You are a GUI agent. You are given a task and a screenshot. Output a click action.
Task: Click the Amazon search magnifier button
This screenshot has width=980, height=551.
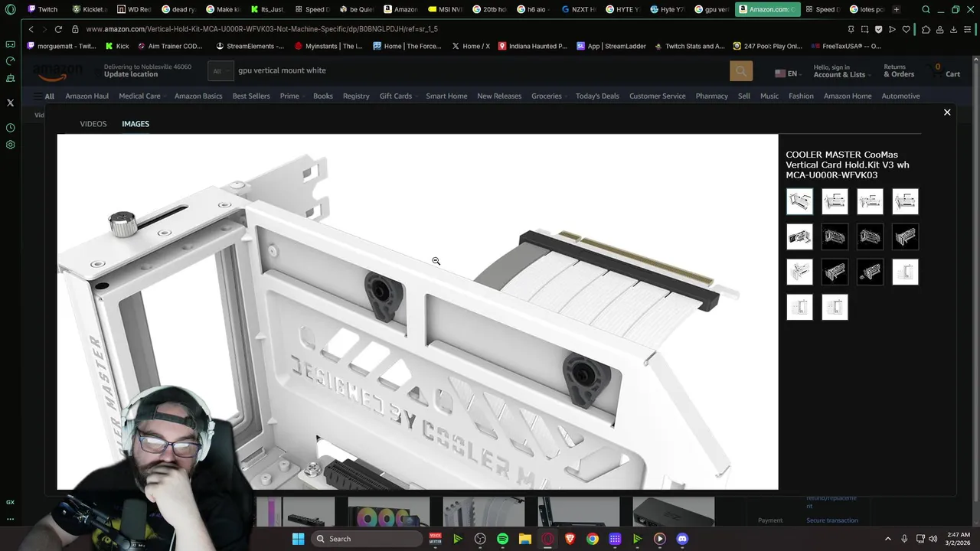point(741,71)
